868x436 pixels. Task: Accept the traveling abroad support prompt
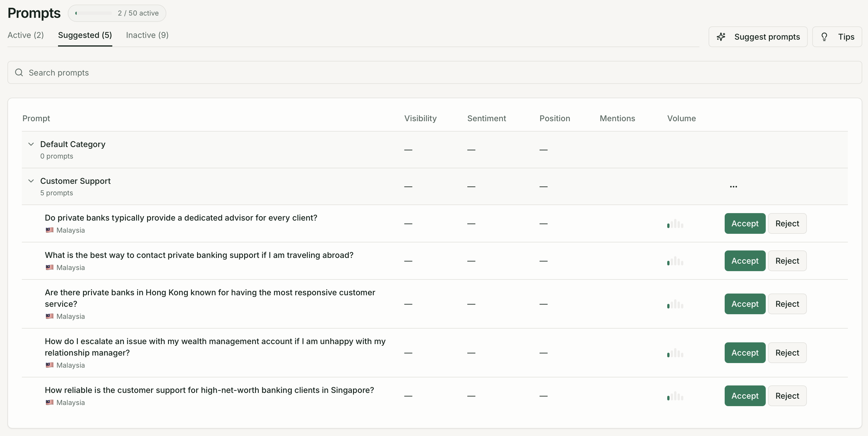[745, 261]
